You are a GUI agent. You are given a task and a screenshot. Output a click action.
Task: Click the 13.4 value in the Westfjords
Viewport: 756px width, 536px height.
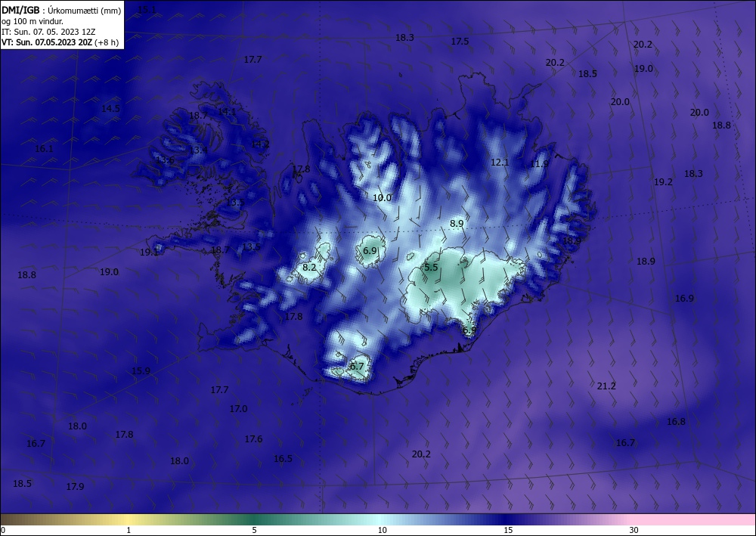click(197, 150)
